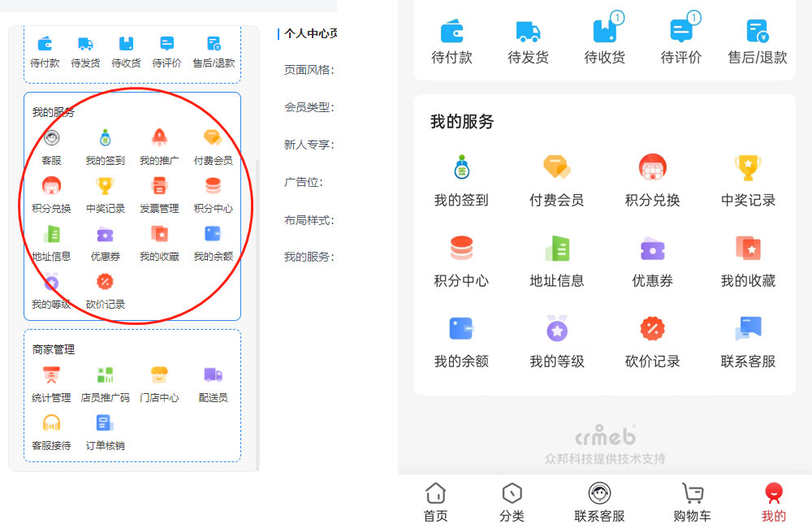Click the 我的服务 heading in the editor

[54, 112]
